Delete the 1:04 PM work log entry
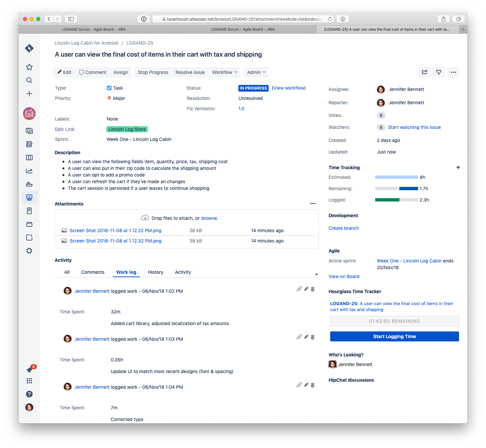This screenshot has height=448, width=486. (x=313, y=385)
